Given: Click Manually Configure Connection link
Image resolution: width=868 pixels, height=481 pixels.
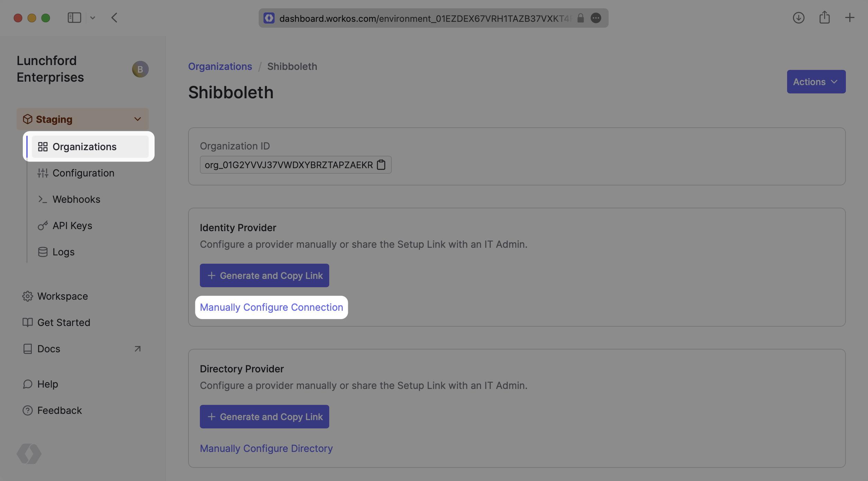Looking at the screenshot, I should point(271,307).
